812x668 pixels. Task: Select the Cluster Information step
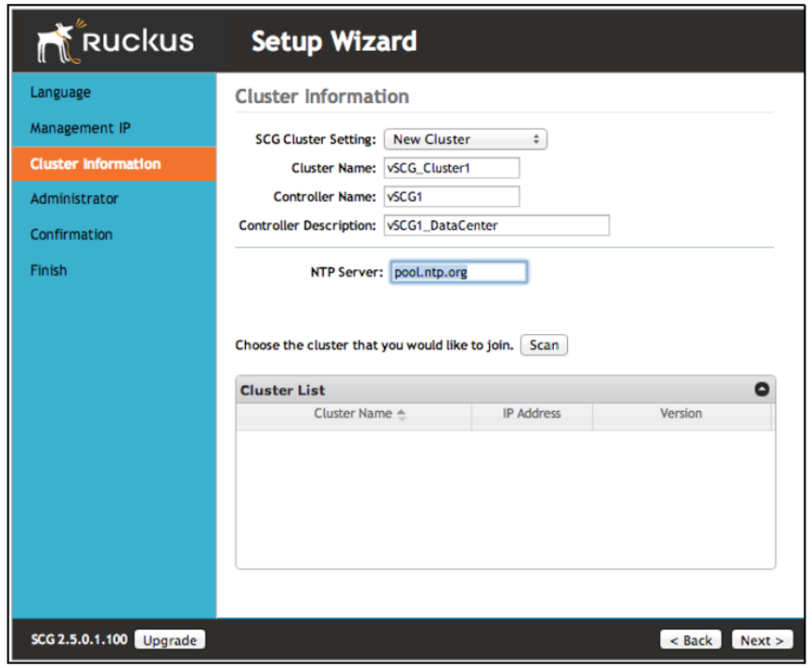pyautogui.click(x=114, y=163)
